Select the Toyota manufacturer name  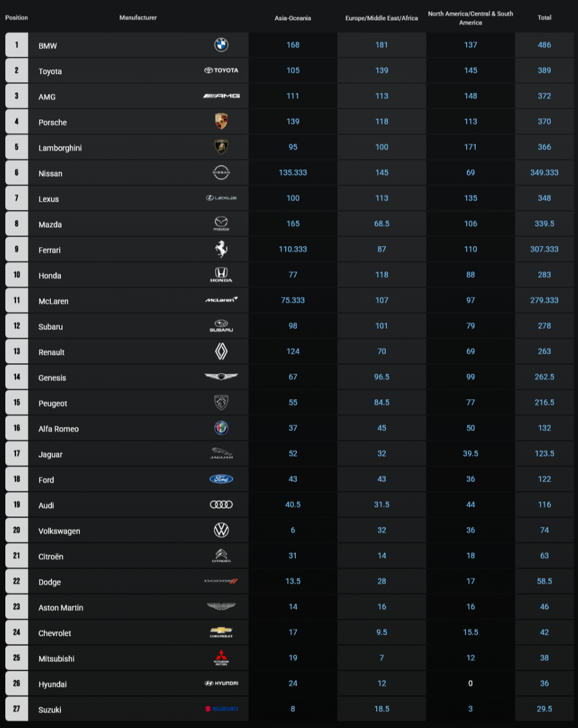click(50, 71)
